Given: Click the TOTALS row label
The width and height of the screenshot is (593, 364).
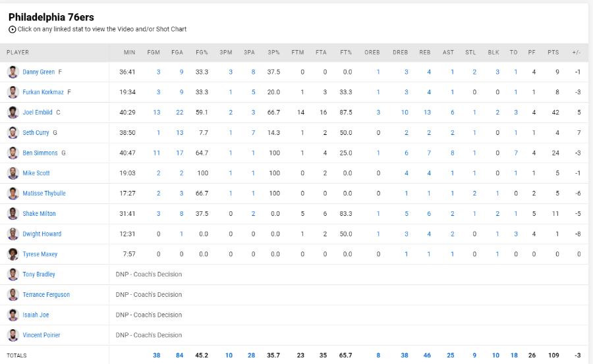Looking at the screenshot, I should [x=16, y=355].
